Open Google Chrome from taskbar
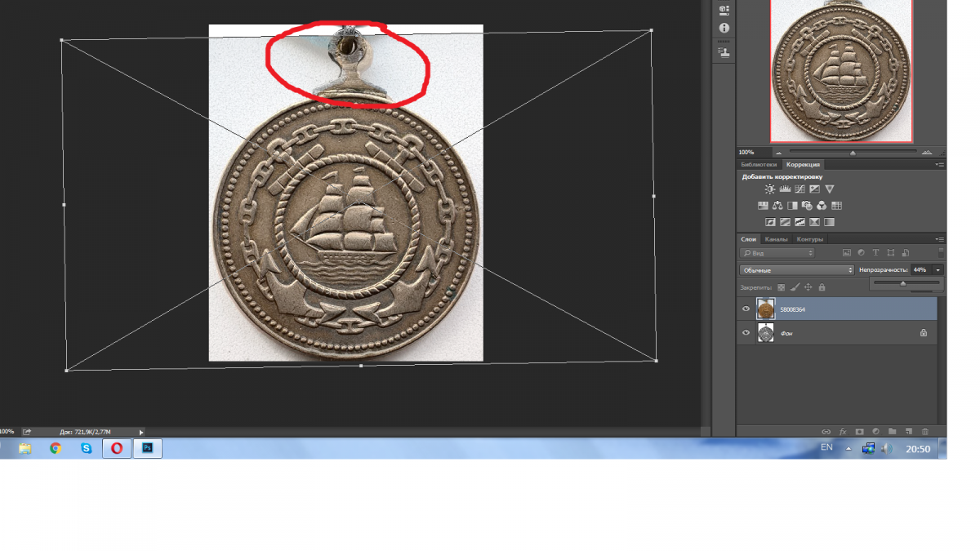The height and width of the screenshot is (551, 980). coord(56,448)
